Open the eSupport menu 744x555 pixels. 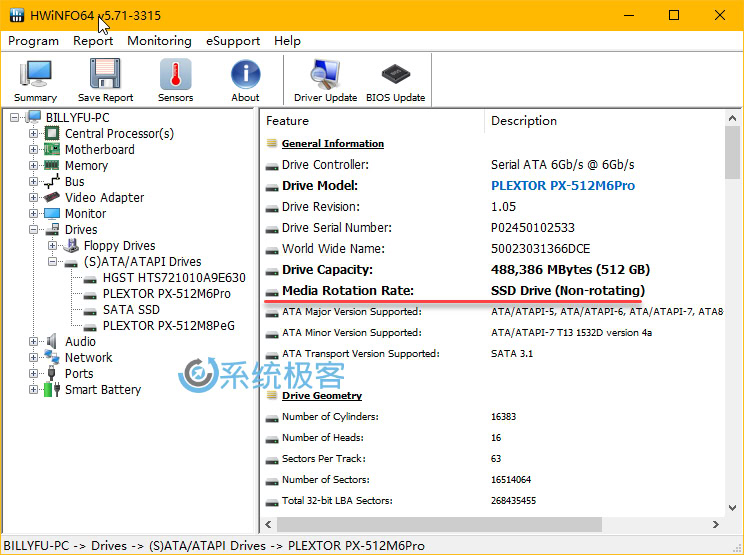coord(233,41)
